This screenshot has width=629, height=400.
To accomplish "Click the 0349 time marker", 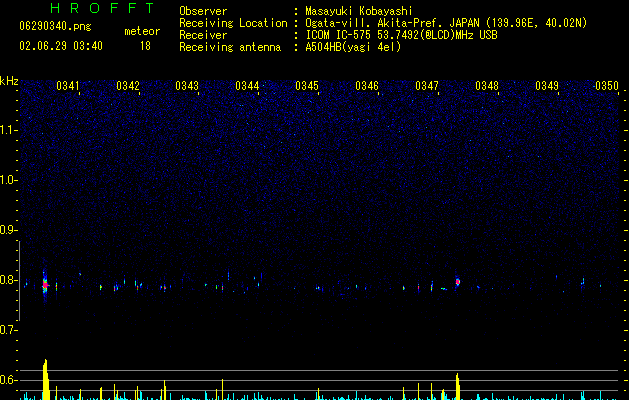I will coord(547,86).
